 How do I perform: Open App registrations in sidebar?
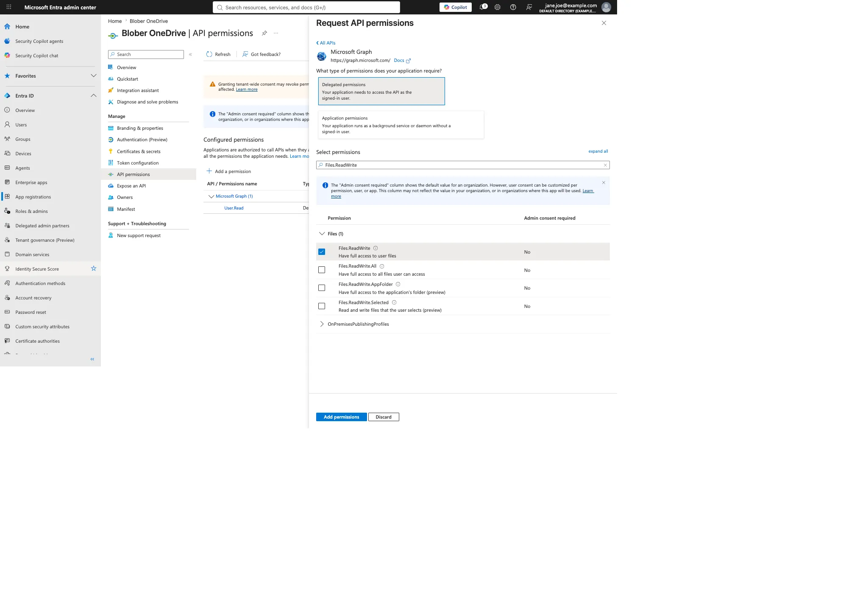(33, 197)
